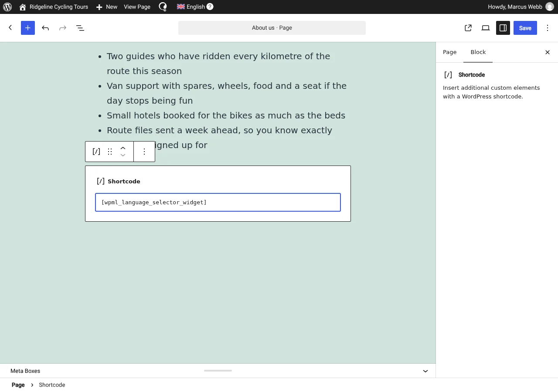558x392 pixels.
Task: Open the English language switcher
Action: pos(191,7)
